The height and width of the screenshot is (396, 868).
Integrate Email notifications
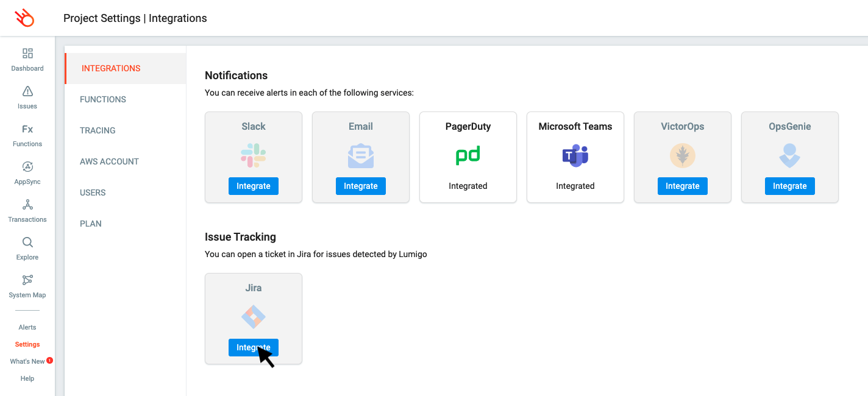[361, 186]
